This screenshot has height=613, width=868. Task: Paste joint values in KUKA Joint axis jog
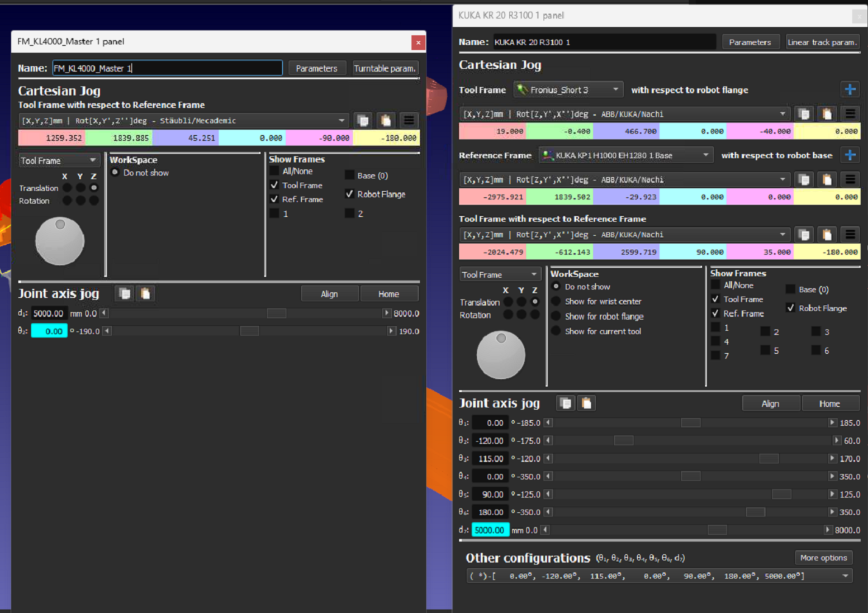coord(586,403)
